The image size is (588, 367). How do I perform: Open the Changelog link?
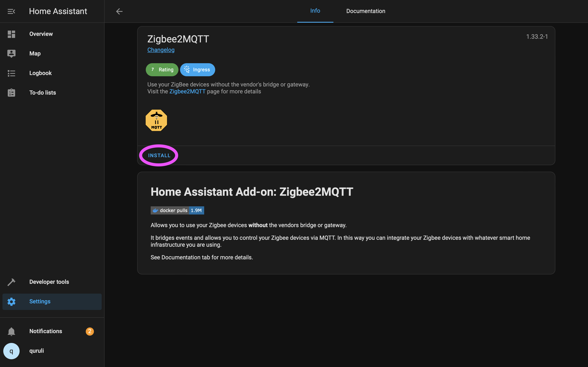coord(161,50)
